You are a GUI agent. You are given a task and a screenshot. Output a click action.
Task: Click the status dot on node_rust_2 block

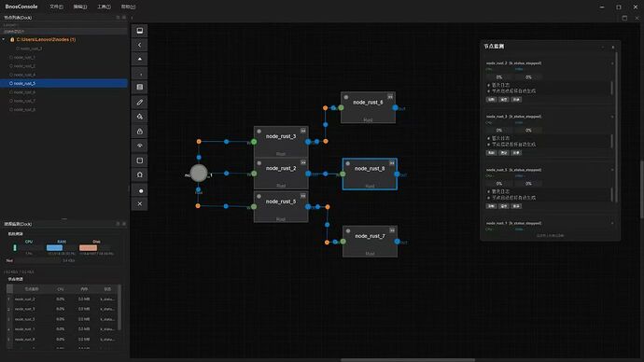[259, 163]
